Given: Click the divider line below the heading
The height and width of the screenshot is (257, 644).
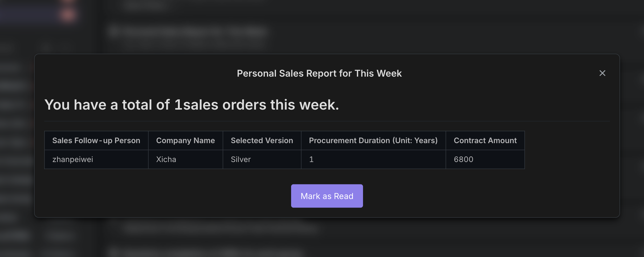Looking at the screenshot, I should pos(327,121).
